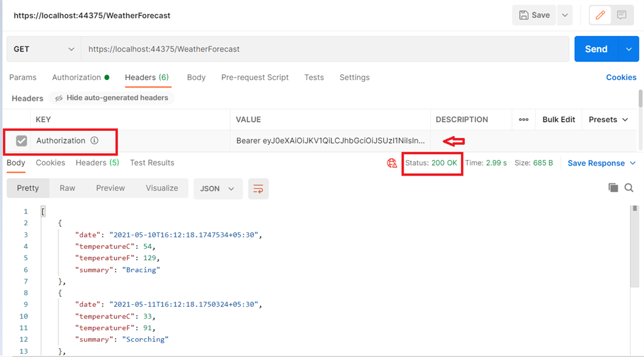
Task: Uncheck the Authorization header checkbox
Action: pyautogui.click(x=21, y=141)
